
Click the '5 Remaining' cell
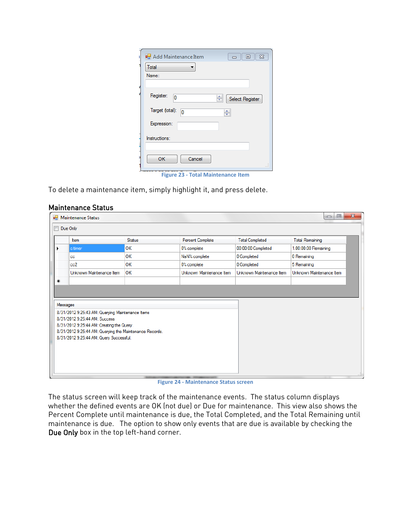point(319,265)
